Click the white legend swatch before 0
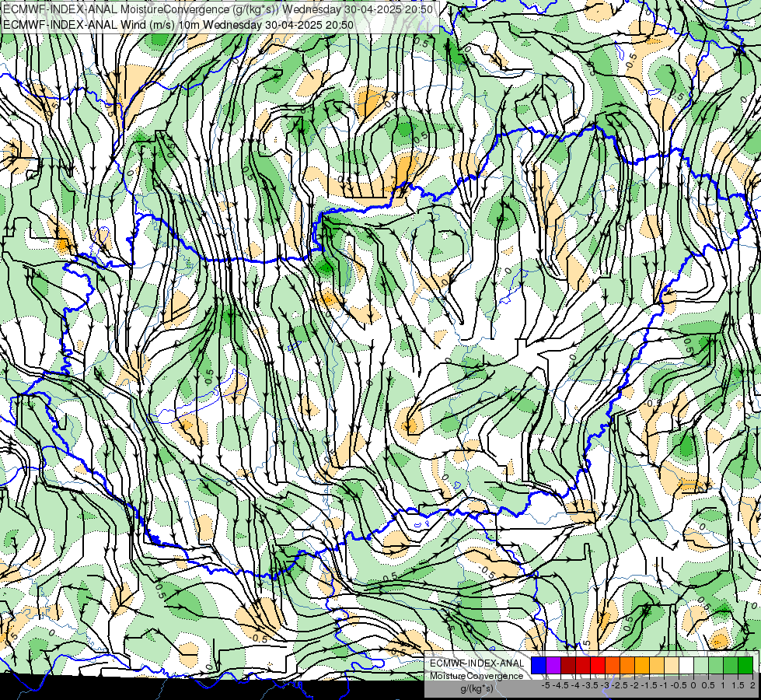761x700 pixels. point(686,666)
